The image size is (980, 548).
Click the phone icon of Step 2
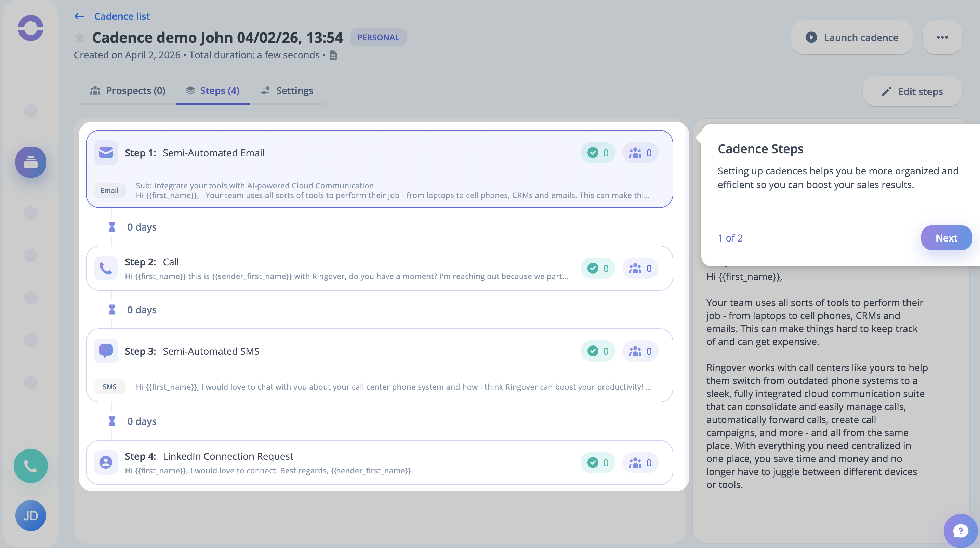[x=106, y=268]
